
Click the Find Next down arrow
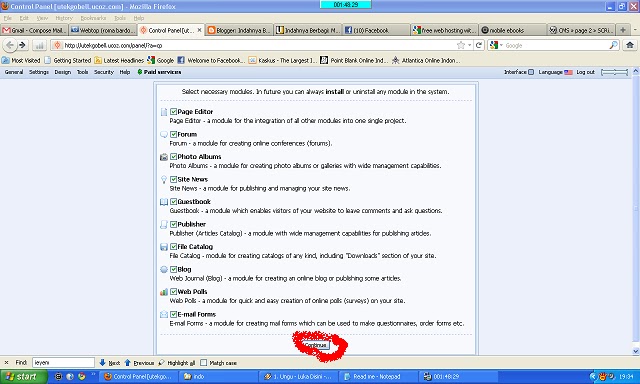pyautogui.click(x=102, y=362)
